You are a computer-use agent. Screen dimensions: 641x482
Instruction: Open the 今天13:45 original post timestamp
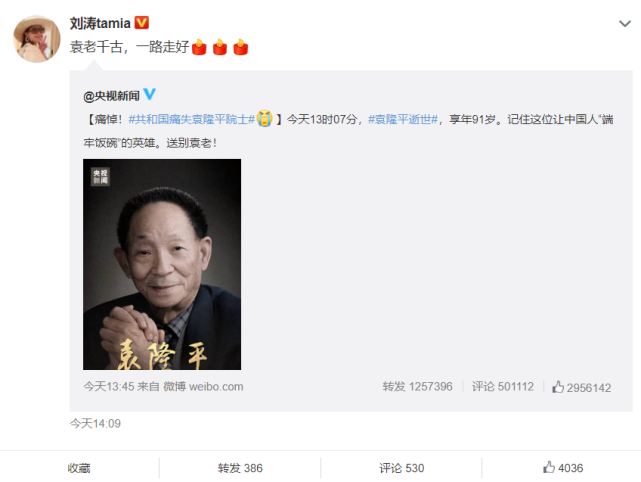pos(108,387)
